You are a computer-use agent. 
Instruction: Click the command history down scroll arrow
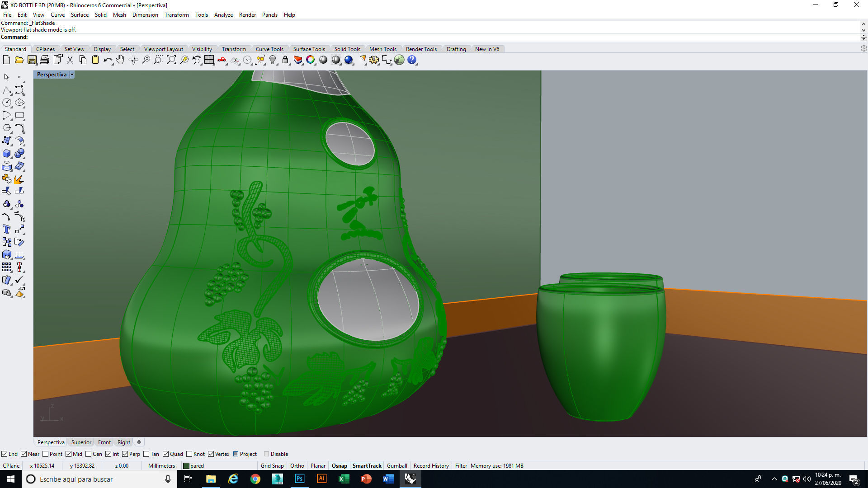pyautogui.click(x=863, y=30)
